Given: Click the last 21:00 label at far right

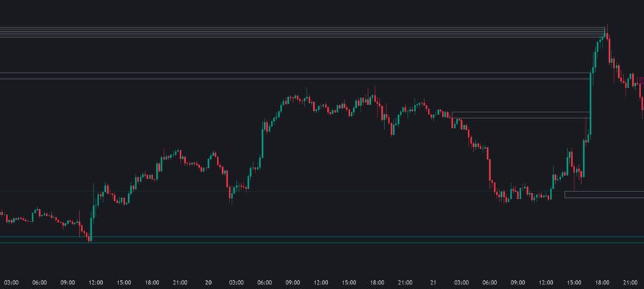Looking at the screenshot, I should [630, 282].
